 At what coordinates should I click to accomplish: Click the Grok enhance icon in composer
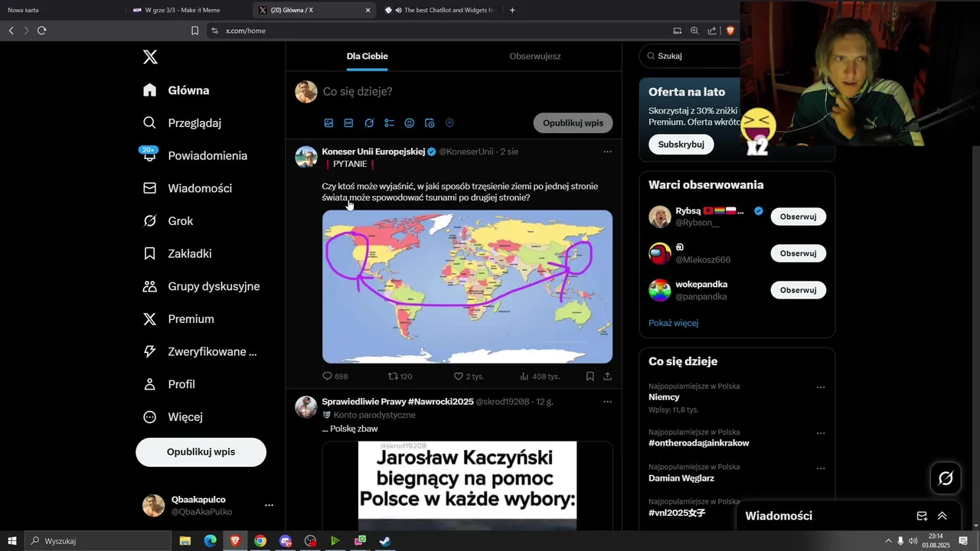(x=369, y=123)
